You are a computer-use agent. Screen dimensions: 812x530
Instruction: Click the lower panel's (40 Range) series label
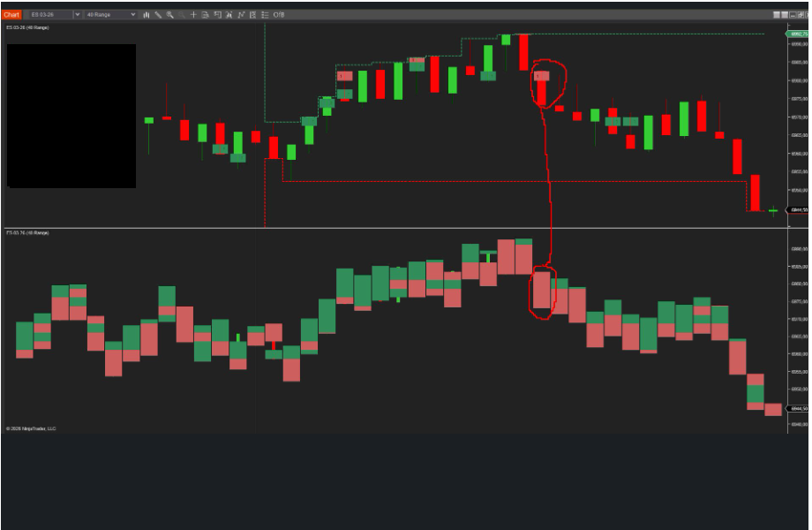pos(27,233)
